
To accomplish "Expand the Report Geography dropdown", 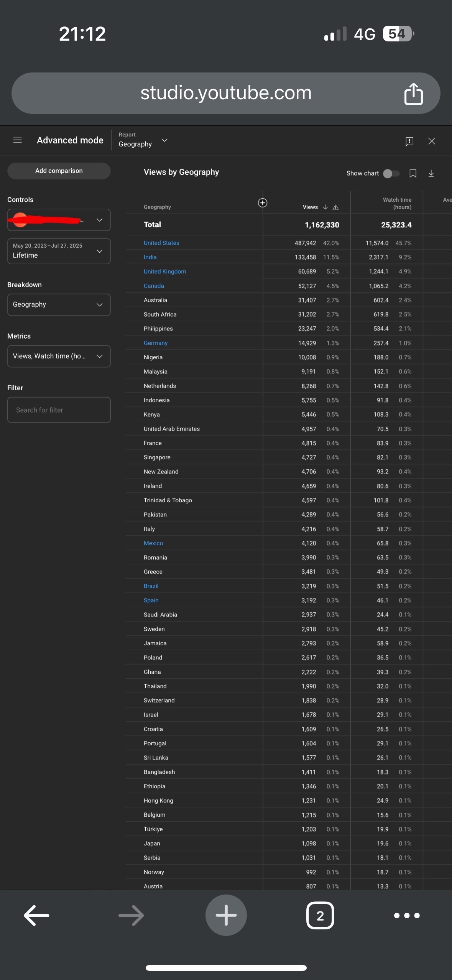I will point(143,140).
